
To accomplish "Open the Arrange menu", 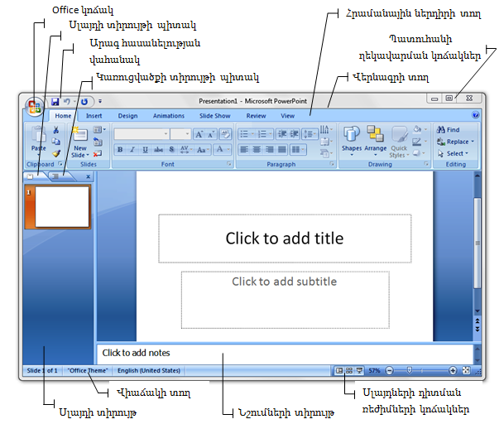I will pos(375,142).
